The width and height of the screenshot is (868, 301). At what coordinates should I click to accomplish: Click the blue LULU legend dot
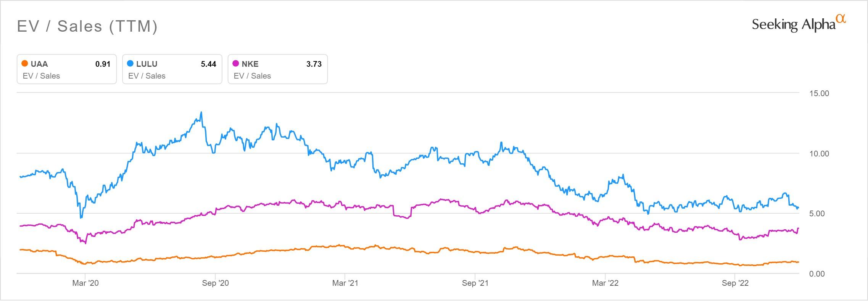tap(130, 64)
